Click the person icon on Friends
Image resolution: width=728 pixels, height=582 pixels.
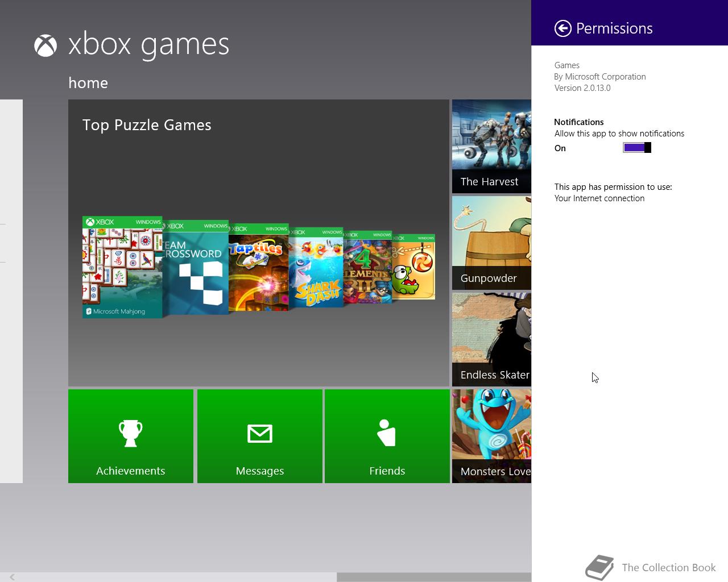point(386,433)
